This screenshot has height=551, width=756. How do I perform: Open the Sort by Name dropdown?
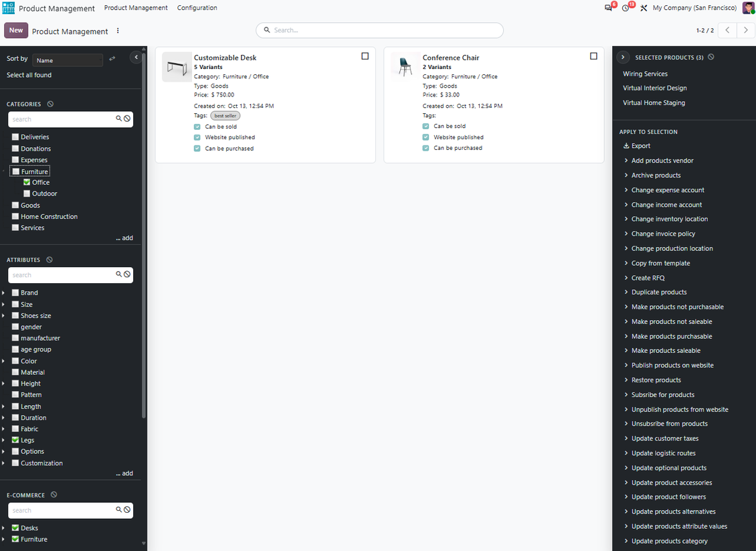68,60
